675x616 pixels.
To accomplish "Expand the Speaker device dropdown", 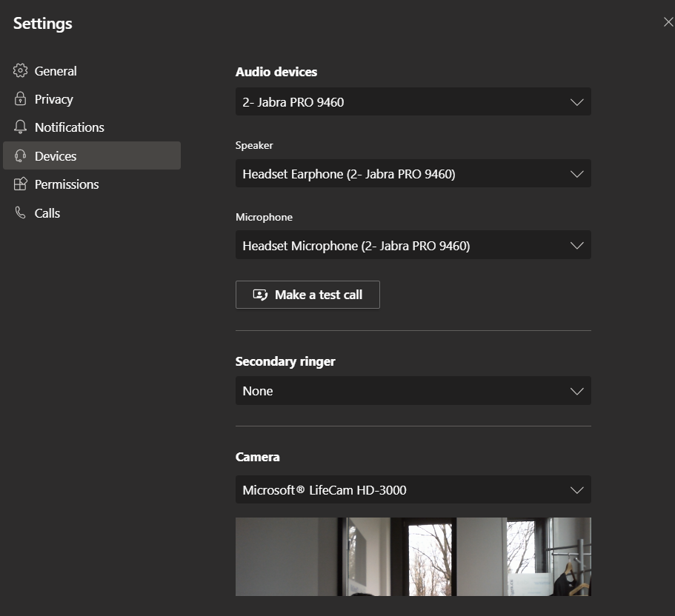I will click(413, 174).
